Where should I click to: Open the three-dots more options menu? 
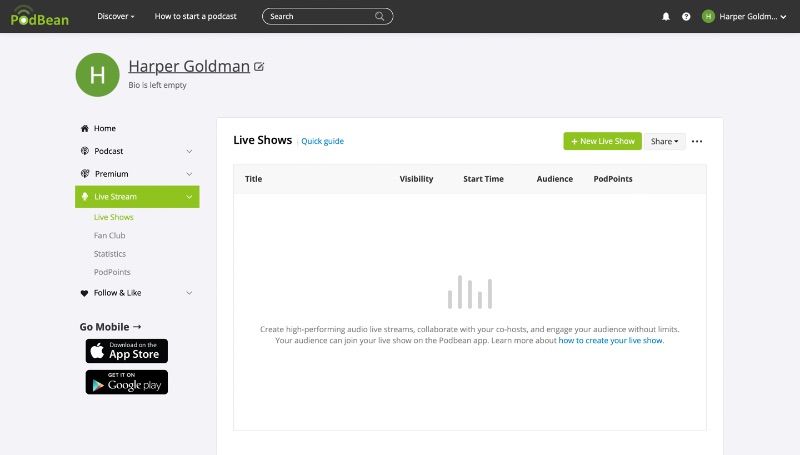[697, 141]
